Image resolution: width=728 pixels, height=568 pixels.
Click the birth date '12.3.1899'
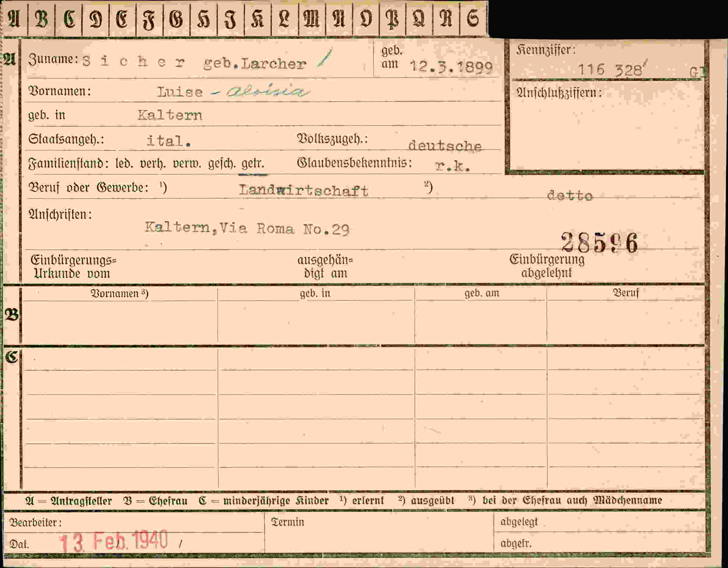(x=451, y=67)
